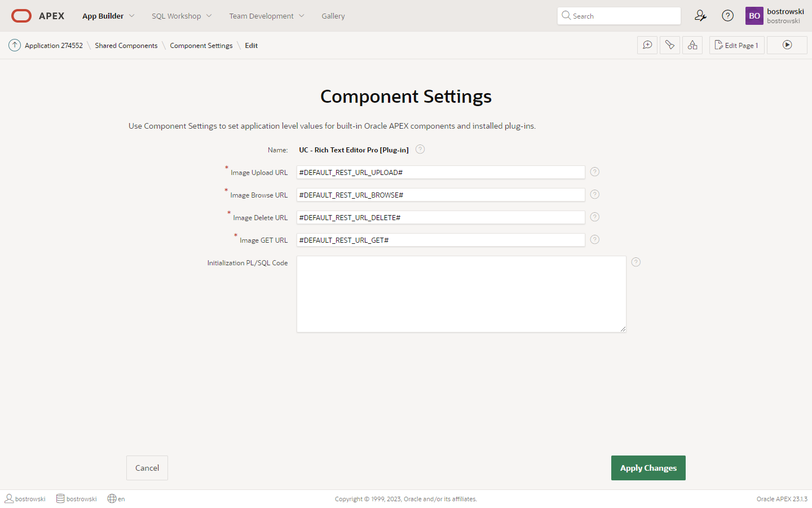
Task: Click the Developer Comment tag icon
Action: (x=670, y=45)
